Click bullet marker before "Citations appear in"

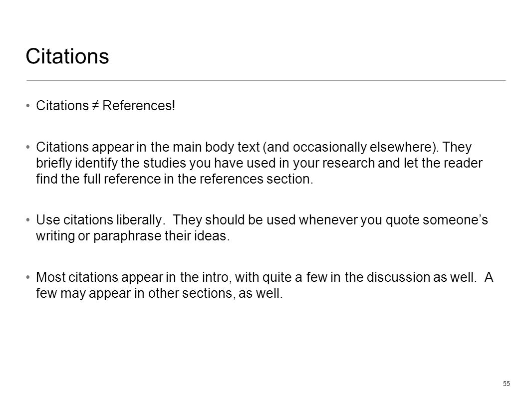28,147
